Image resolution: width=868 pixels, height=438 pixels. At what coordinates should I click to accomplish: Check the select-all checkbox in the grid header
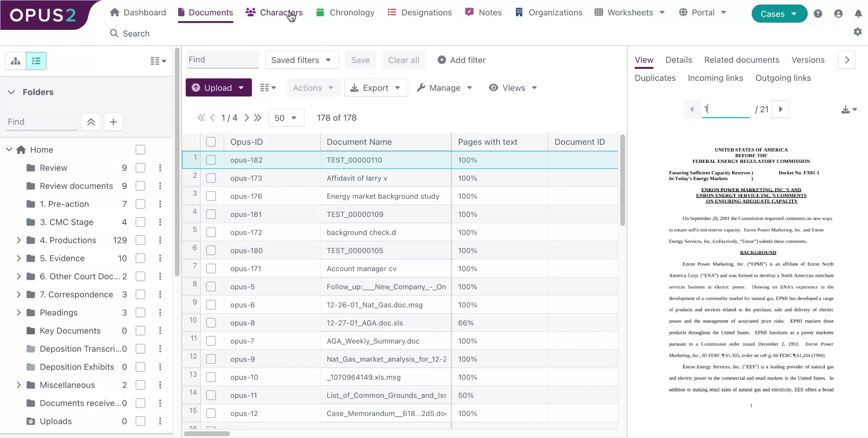[x=211, y=141]
